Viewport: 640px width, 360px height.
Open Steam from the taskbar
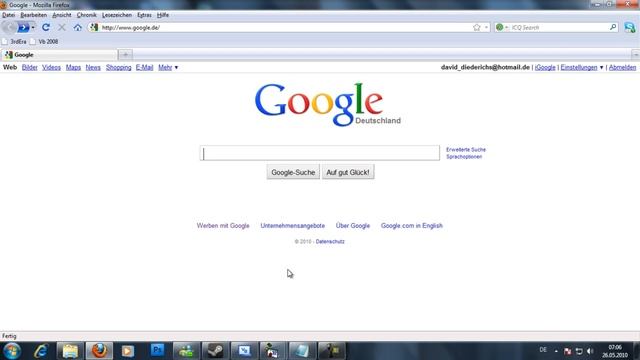pyautogui.click(x=215, y=351)
